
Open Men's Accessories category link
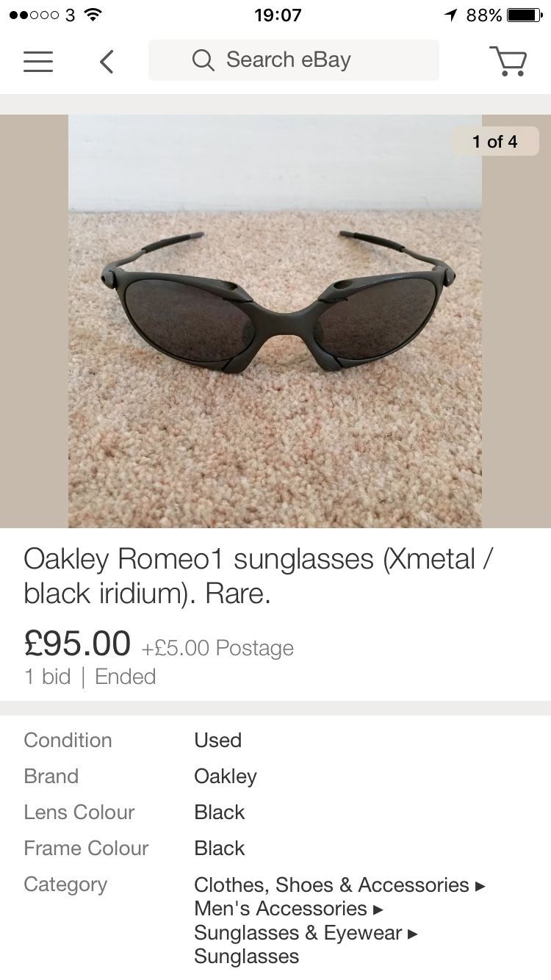(281, 909)
